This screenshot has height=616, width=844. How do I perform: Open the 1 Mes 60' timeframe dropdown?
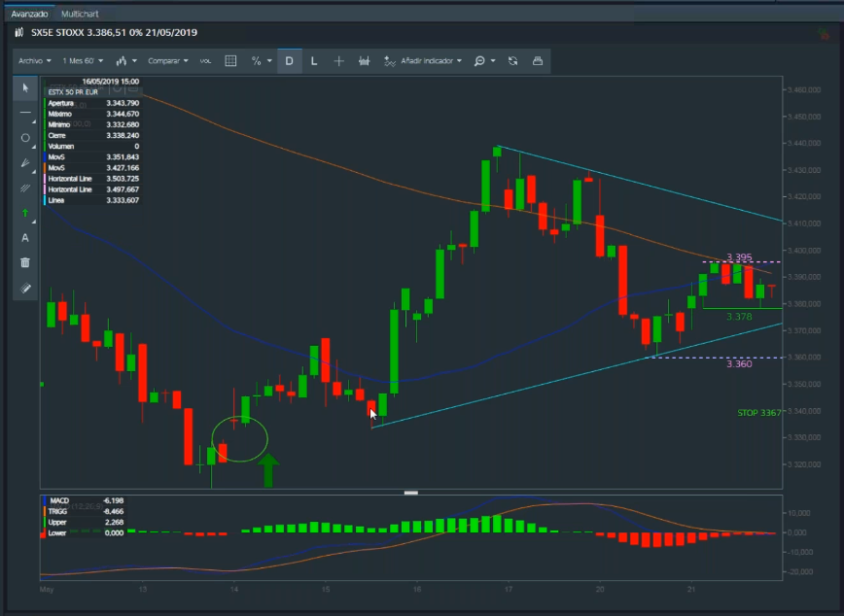coord(83,61)
